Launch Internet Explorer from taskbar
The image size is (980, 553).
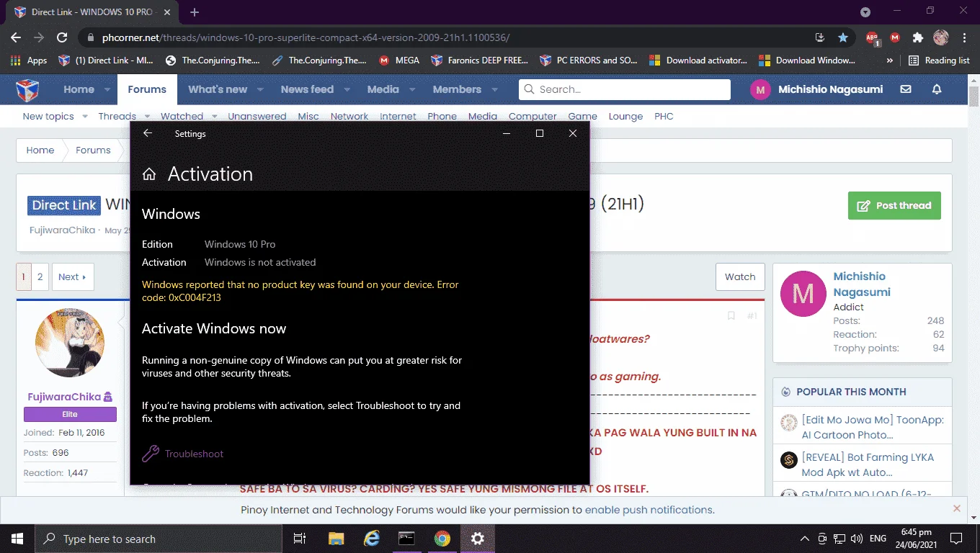click(x=372, y=539)
